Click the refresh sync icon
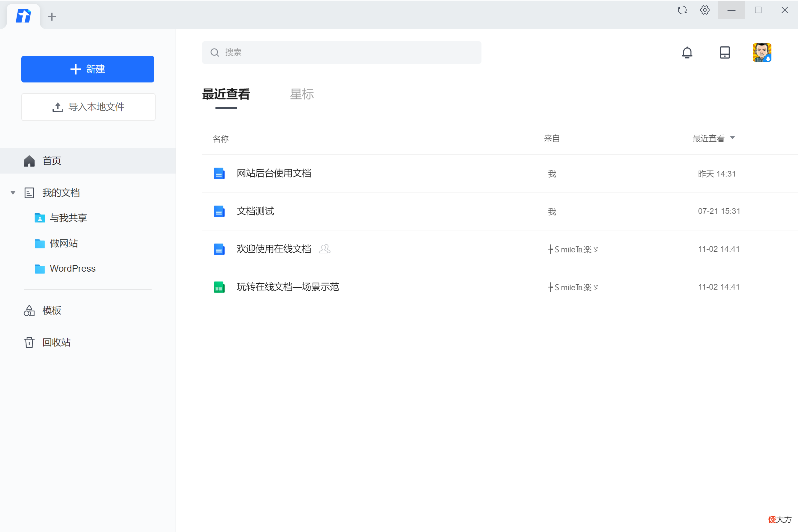The height and width of the screenshot is (532, 798). click(682, 10)
